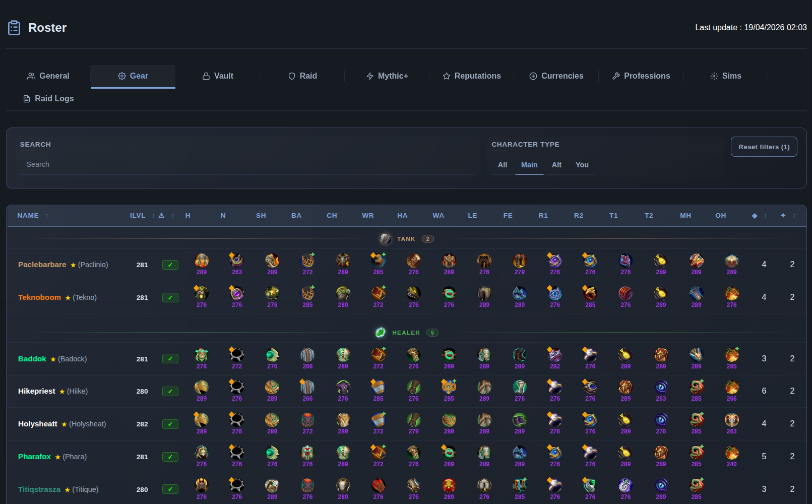
Task: Open the Teknoboom character name link
Action: (39, 297)
